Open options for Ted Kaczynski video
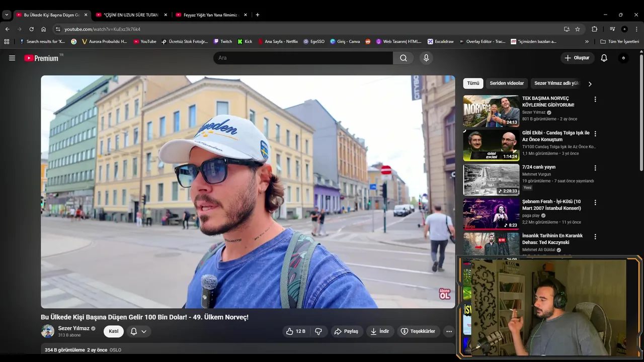644x362 pixels. [595, 236]
